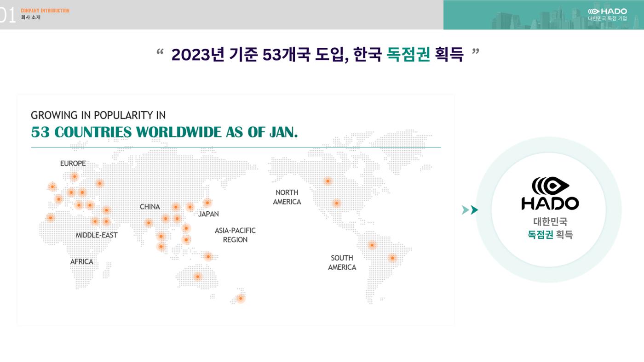Viewport: 644px width, 362px height.
Task: Click the section number "01" at the top left
Action: pyautogui.click(x=8, y=15)
